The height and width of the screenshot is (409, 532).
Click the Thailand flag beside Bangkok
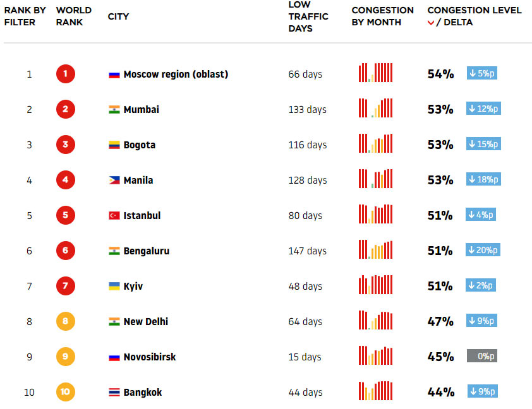114,393
